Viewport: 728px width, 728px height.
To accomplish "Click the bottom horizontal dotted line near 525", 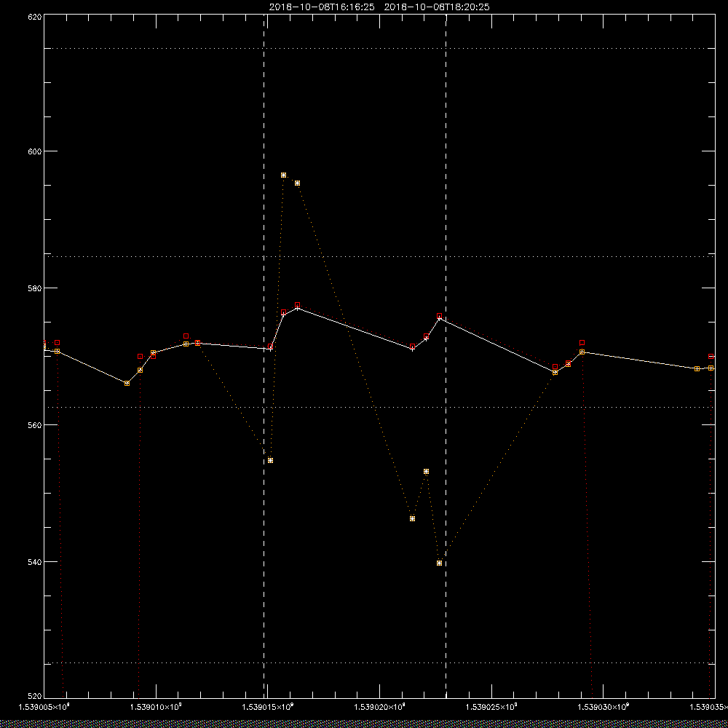I will click(379, 663).
